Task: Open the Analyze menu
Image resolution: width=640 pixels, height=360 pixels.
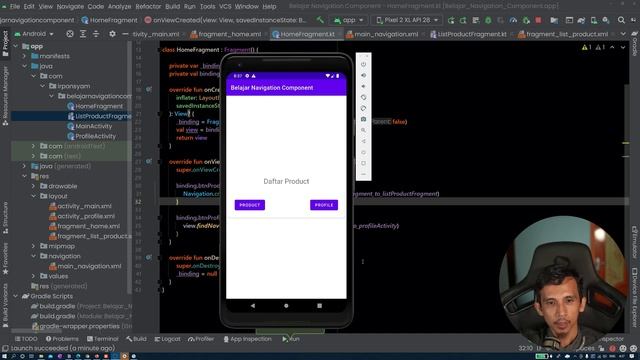Action: click(x=119, y=7)
